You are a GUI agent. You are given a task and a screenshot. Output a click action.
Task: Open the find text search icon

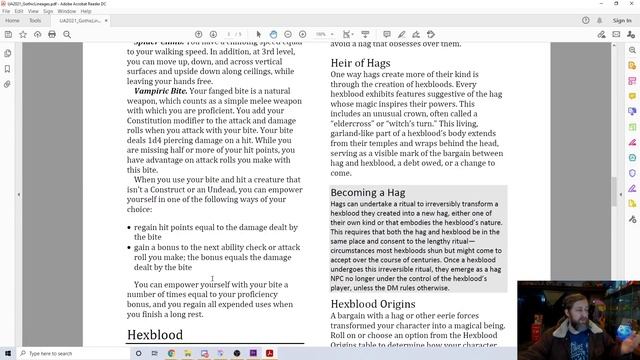pos(67,35)
